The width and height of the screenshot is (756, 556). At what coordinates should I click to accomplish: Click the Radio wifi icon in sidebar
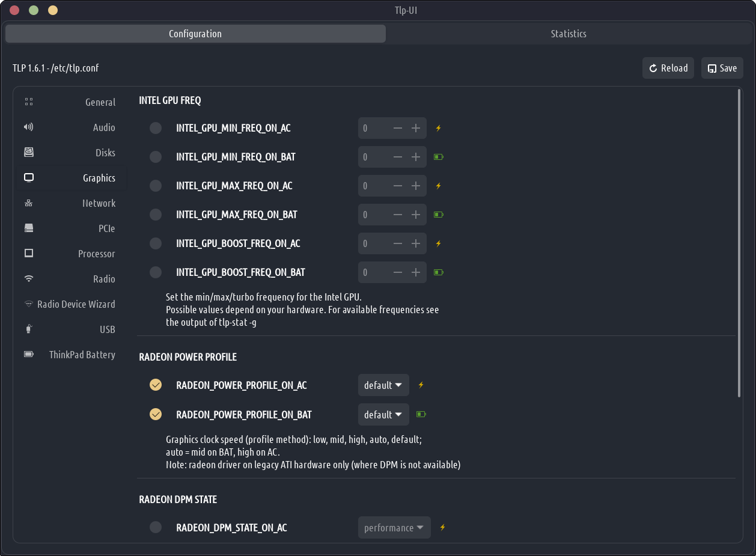pos(28,279)
